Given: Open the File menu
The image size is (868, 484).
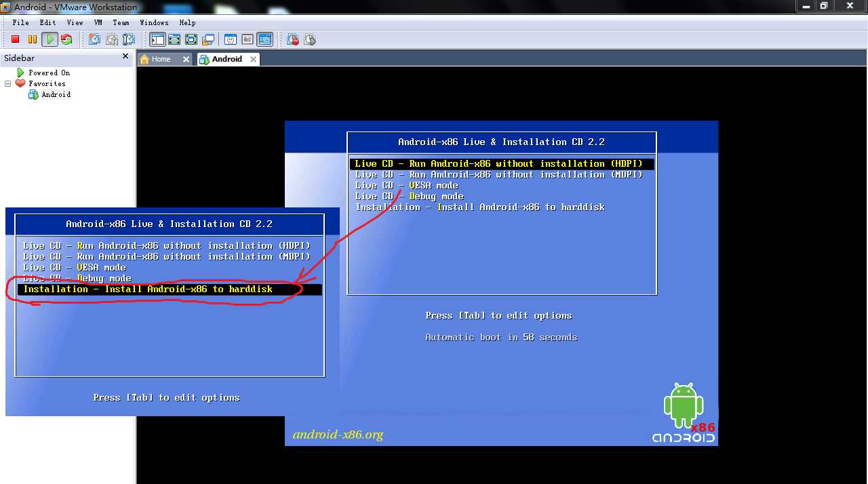Looking at the screenshot, I should 20,22.
